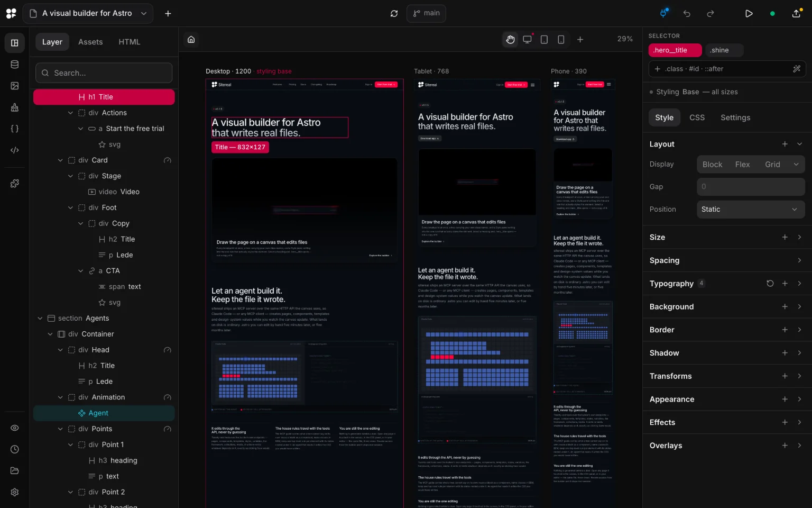
Task: Click the main branch button
Action: pos(426,13)
